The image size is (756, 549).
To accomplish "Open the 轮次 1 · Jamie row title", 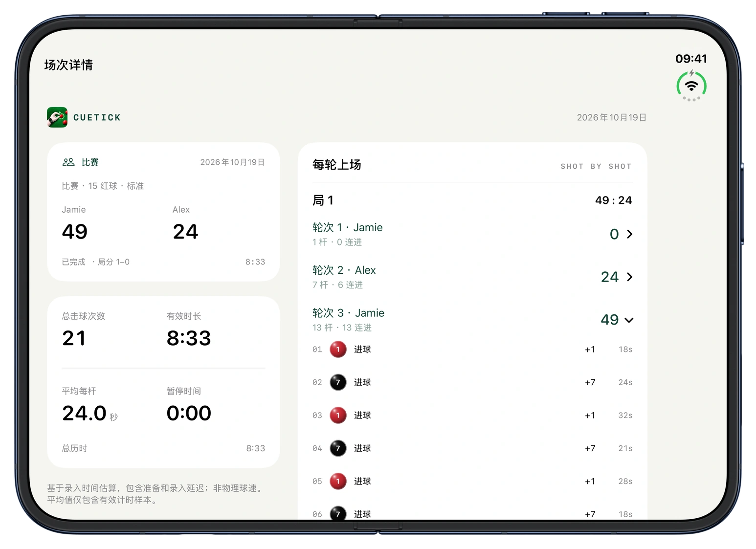I will click(347, 227).
